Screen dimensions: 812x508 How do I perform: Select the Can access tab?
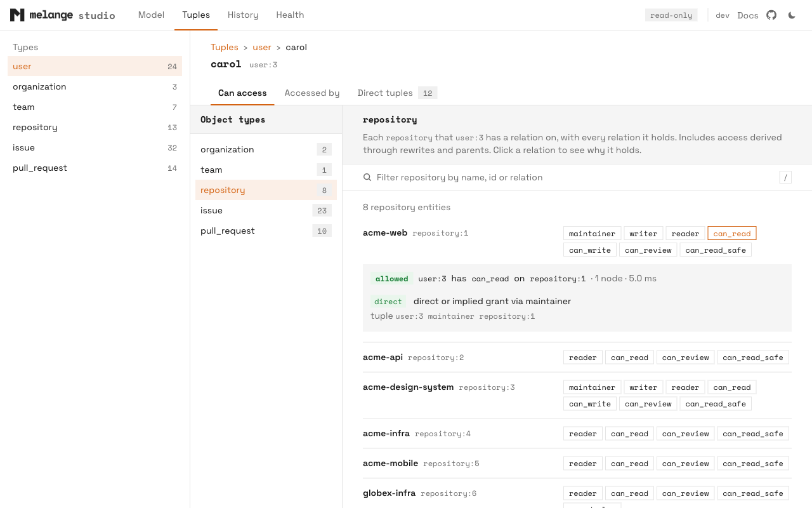[242, 93]
